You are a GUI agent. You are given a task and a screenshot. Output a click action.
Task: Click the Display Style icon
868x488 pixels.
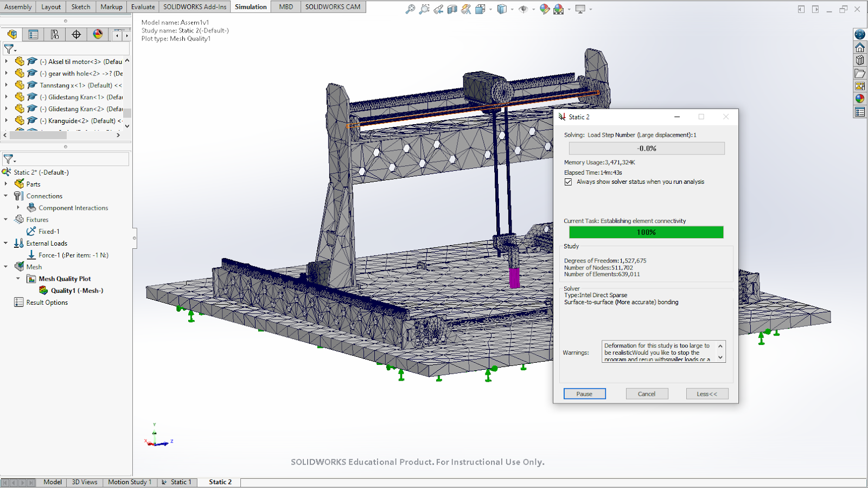(x=502, y=9)
